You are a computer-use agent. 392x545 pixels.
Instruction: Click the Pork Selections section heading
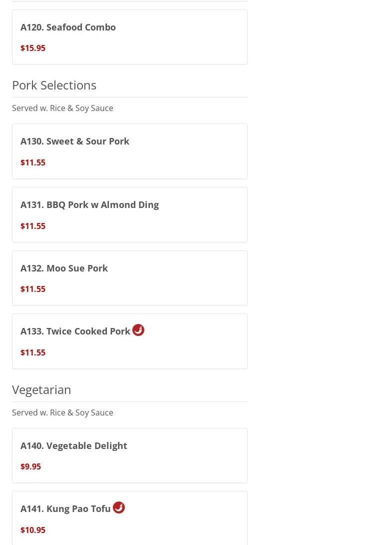[x=54, y=85]
